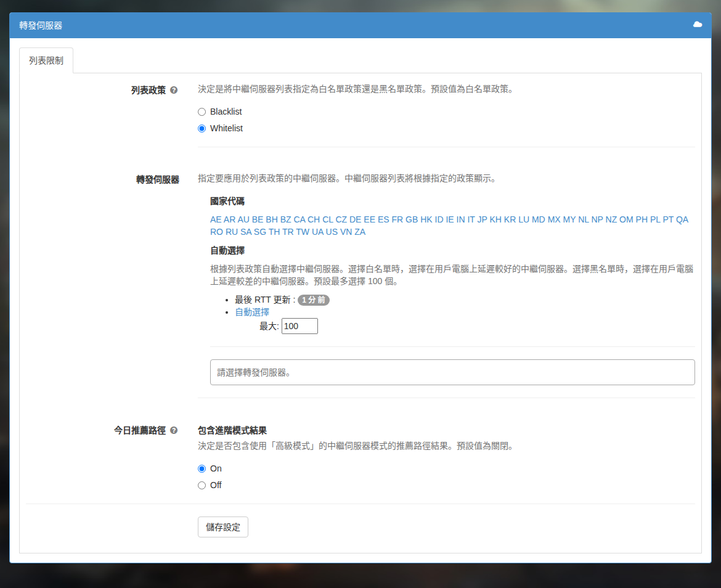Save settings with the 儲存設定 button

pos(223,527)
